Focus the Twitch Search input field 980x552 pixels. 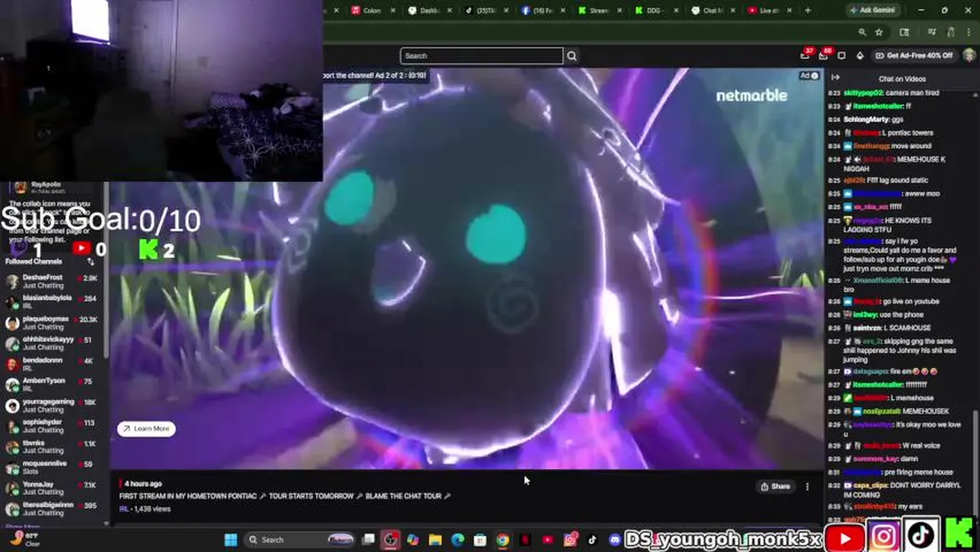pyautogui.click(x=482, y=55)
